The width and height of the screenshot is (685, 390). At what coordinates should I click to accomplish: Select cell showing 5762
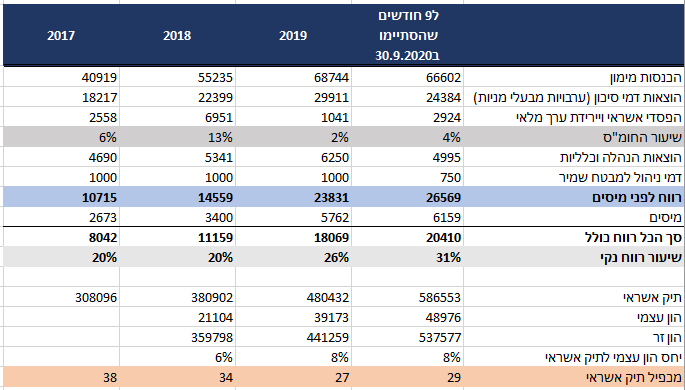click(335, 218)
